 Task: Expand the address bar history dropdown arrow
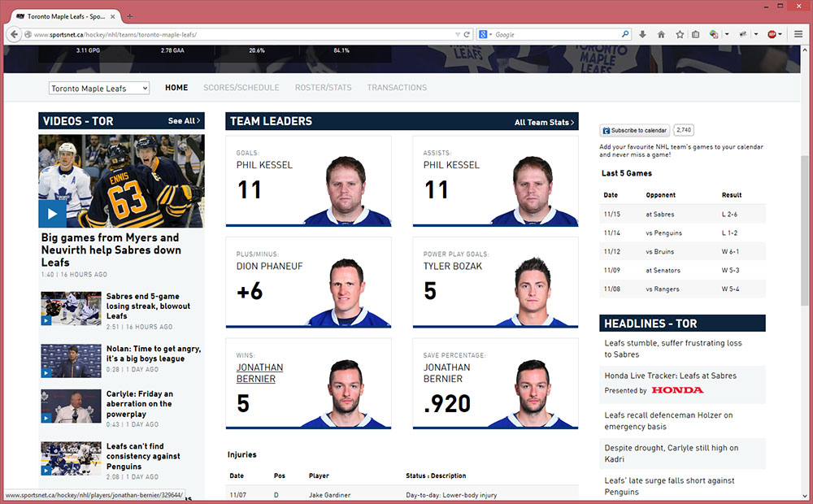tap(458, 34)
